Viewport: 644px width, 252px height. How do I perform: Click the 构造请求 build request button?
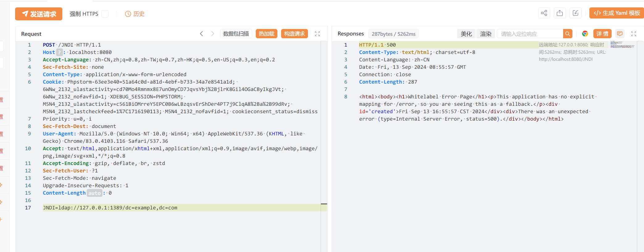(294, 34)
